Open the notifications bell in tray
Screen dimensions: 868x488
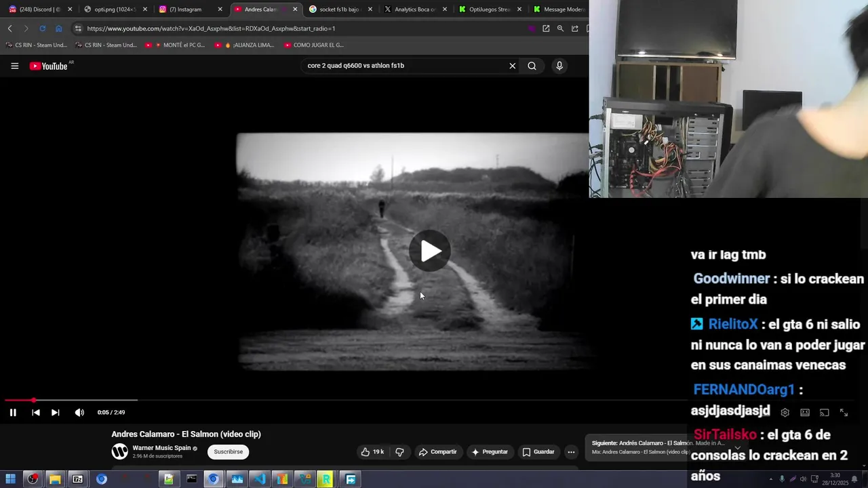[x=854, y=479]
